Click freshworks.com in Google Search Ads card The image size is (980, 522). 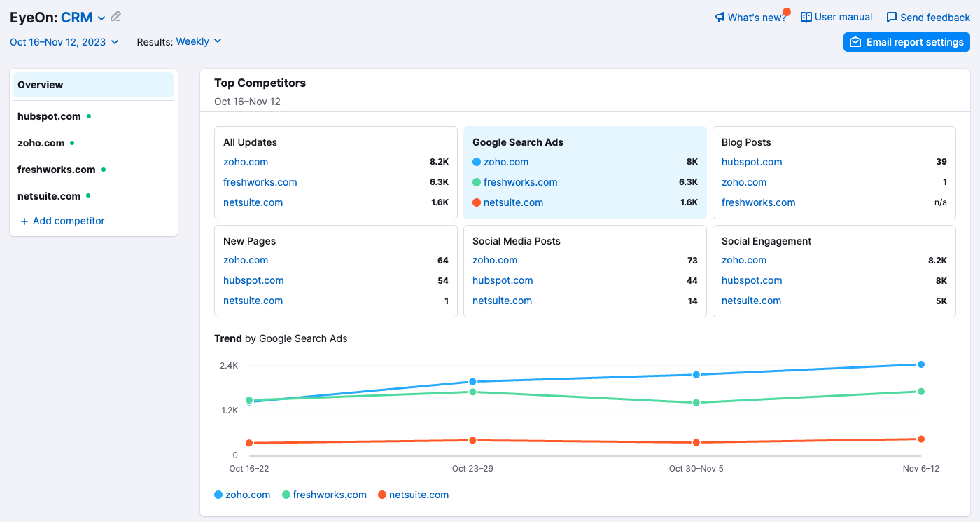pyautogui.click(x=521, y=182)
